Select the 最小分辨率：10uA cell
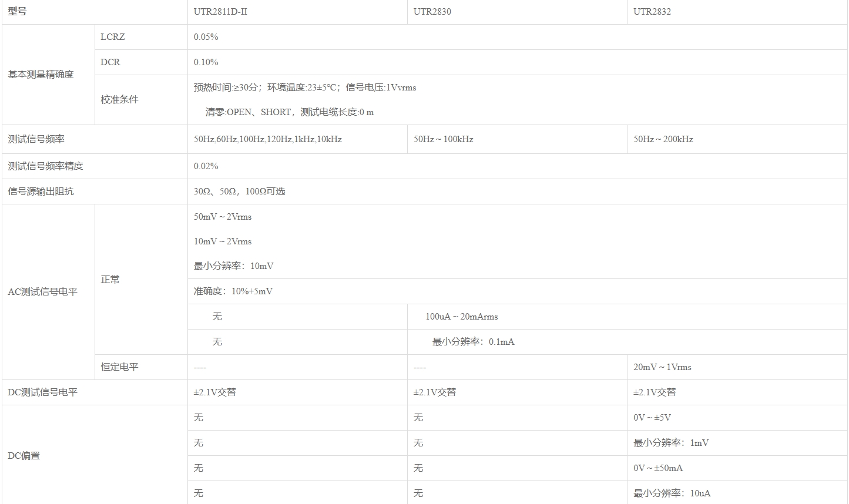849x504 pixels. coord(737,493)
